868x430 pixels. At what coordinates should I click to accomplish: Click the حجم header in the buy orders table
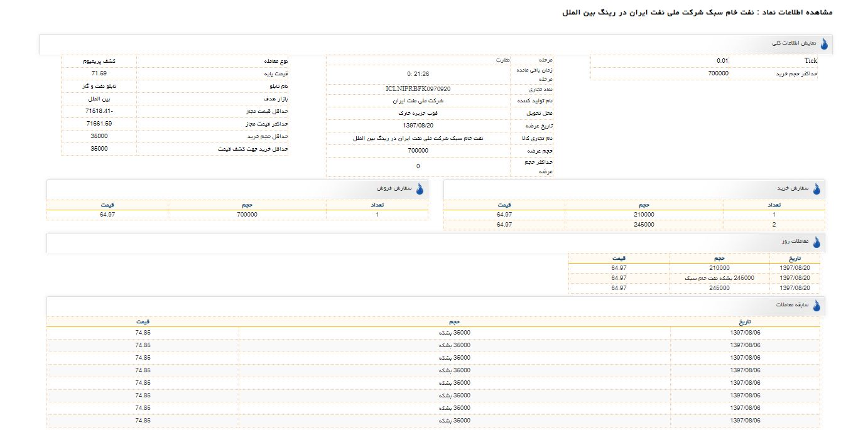coord(644,205)
